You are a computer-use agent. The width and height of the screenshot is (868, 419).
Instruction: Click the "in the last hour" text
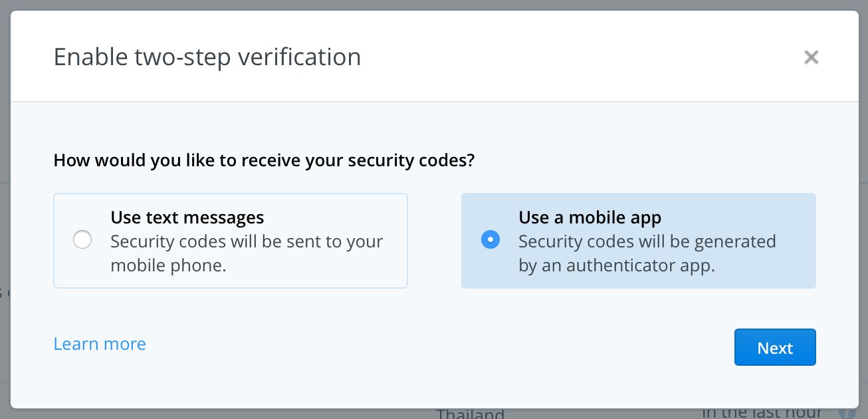(762, 414)
